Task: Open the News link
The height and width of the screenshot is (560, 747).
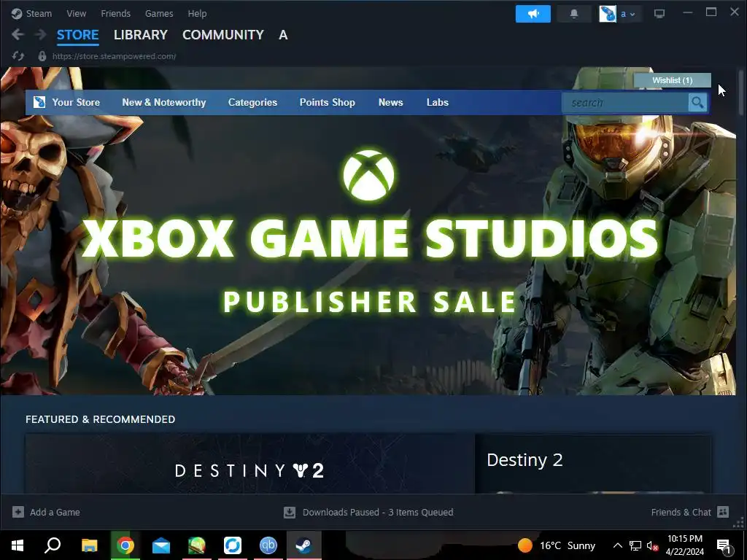Action: [391, 102]
